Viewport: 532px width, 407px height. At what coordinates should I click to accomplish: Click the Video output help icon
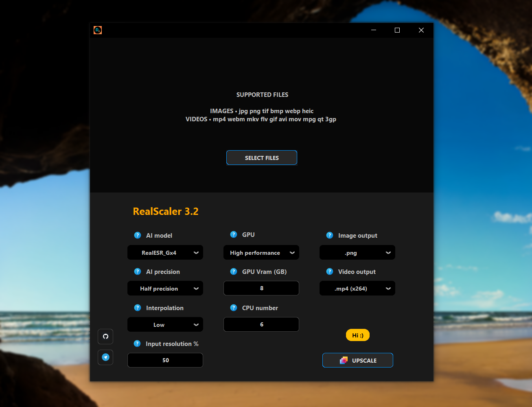click(329, 271)
